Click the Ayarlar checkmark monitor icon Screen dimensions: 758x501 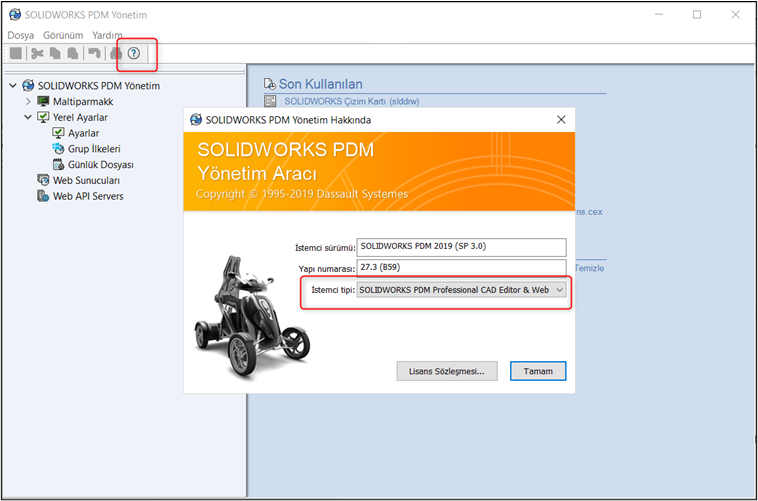[x=58, y=133]
